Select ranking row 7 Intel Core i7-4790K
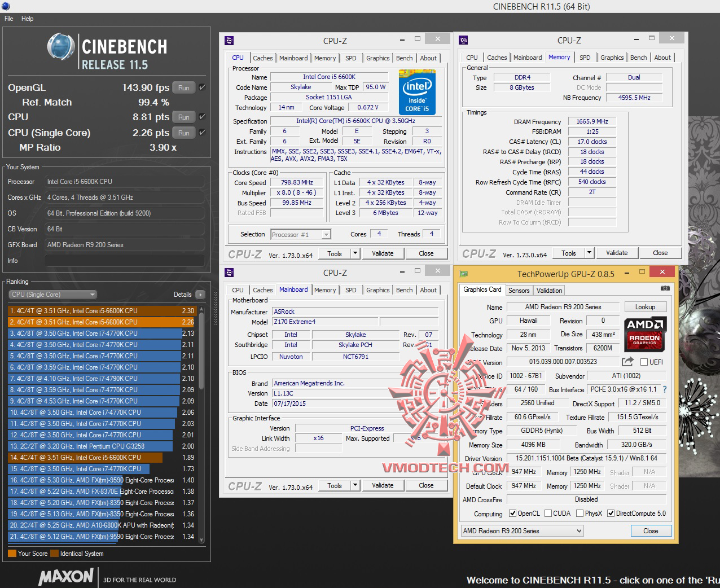 click(102, 379)
